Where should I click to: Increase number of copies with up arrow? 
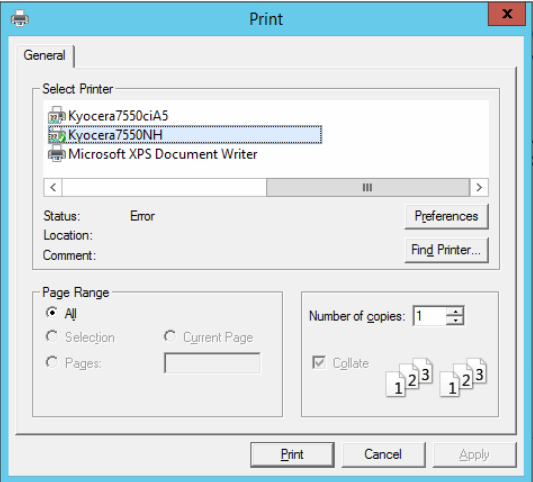455,311
